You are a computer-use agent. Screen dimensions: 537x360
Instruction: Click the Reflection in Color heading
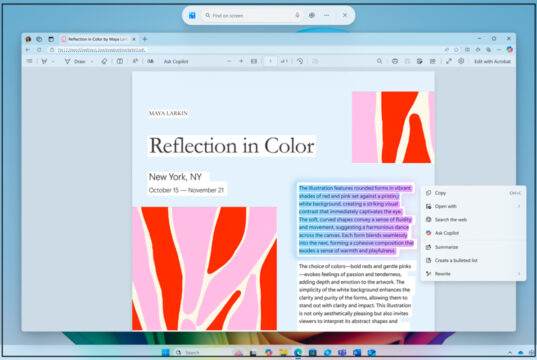(x=232, y=146)
